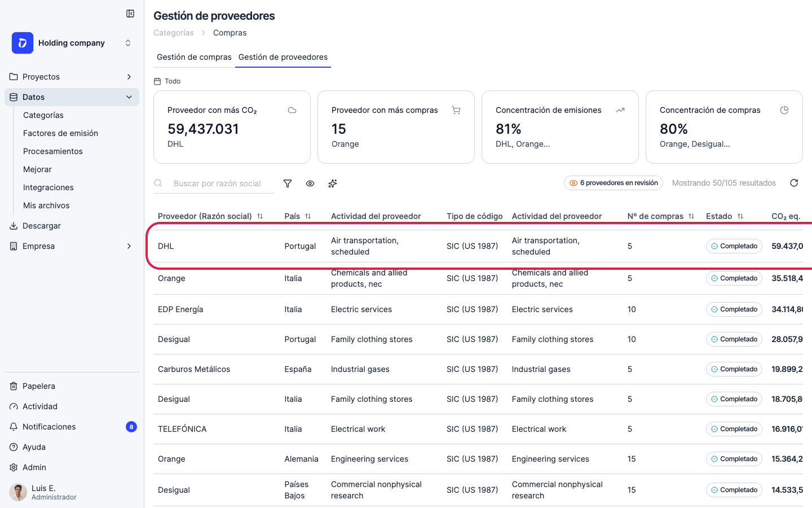This screenshot has height=508, width=812.
Task: Click the Admin gear icon
Action: (14, 467)
